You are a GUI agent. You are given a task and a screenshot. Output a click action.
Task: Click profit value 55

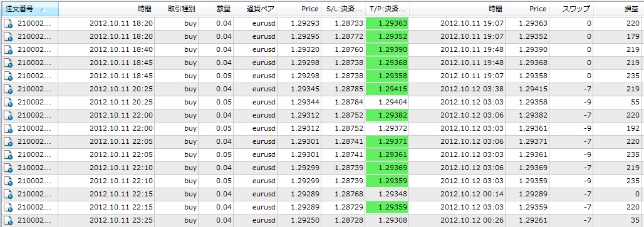click(x=636, y=103)
